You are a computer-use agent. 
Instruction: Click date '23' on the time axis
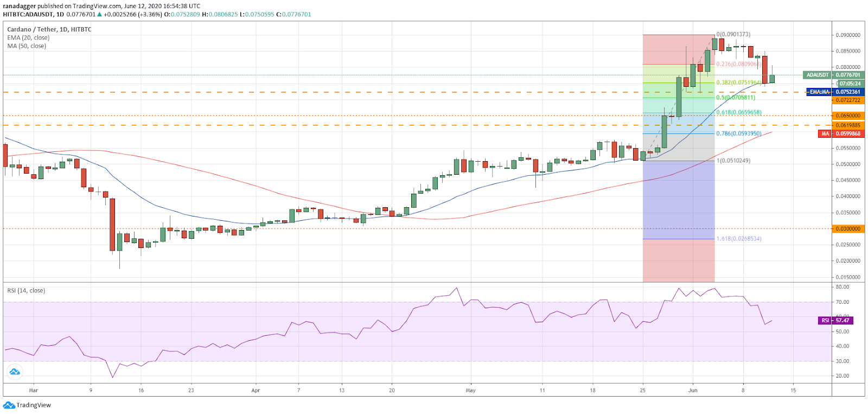click(191, 391)
